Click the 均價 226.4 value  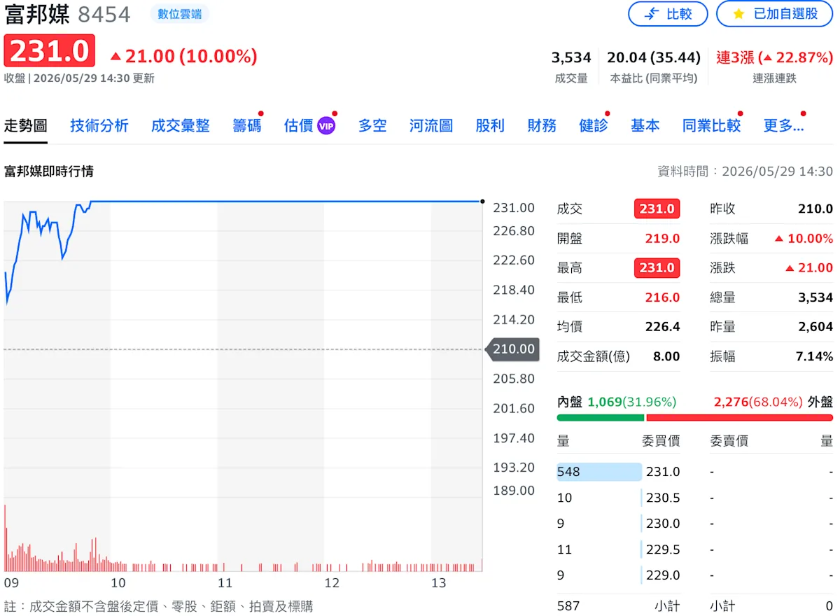[x=662, y=327]
